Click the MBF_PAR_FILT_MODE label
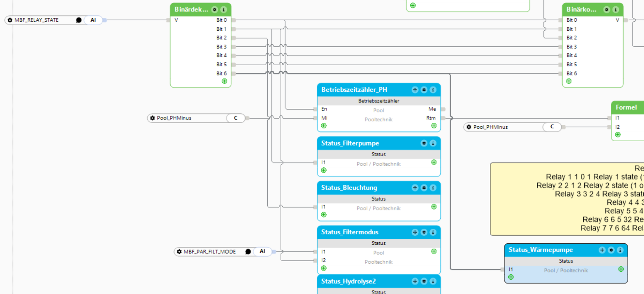The image size is (644, 294). point(210,252)
